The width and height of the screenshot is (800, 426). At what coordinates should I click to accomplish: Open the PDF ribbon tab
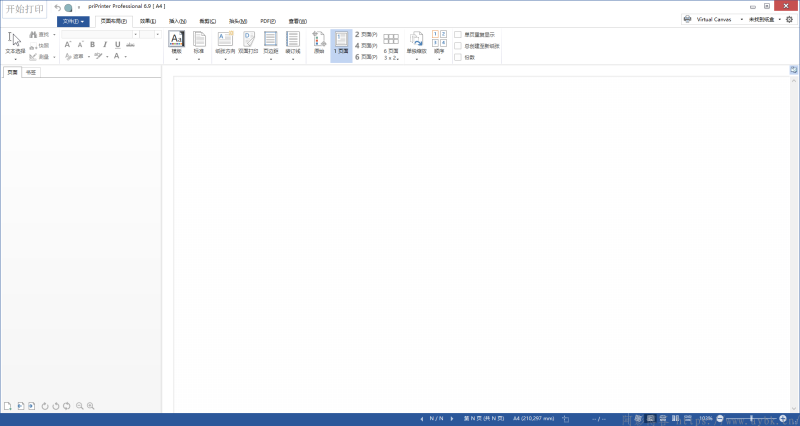268,21
